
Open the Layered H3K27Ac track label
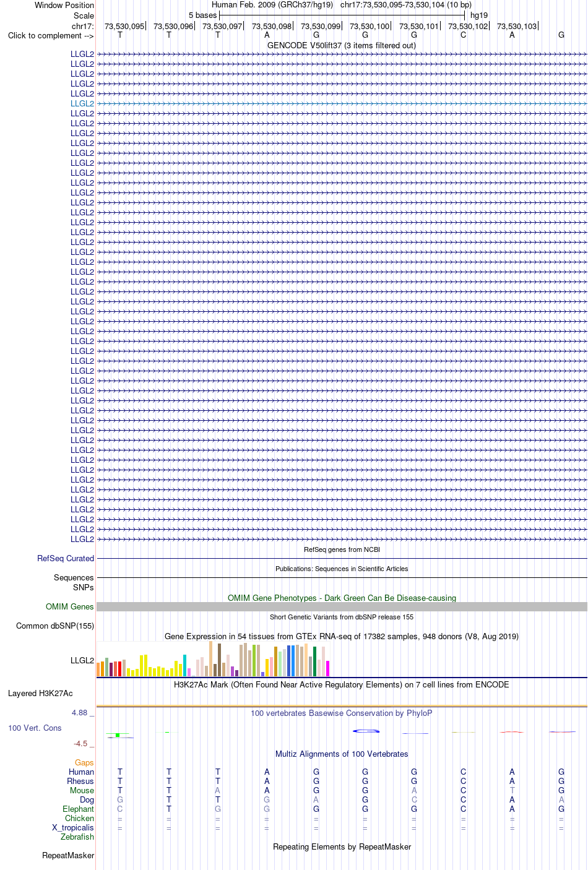[40, 693]
